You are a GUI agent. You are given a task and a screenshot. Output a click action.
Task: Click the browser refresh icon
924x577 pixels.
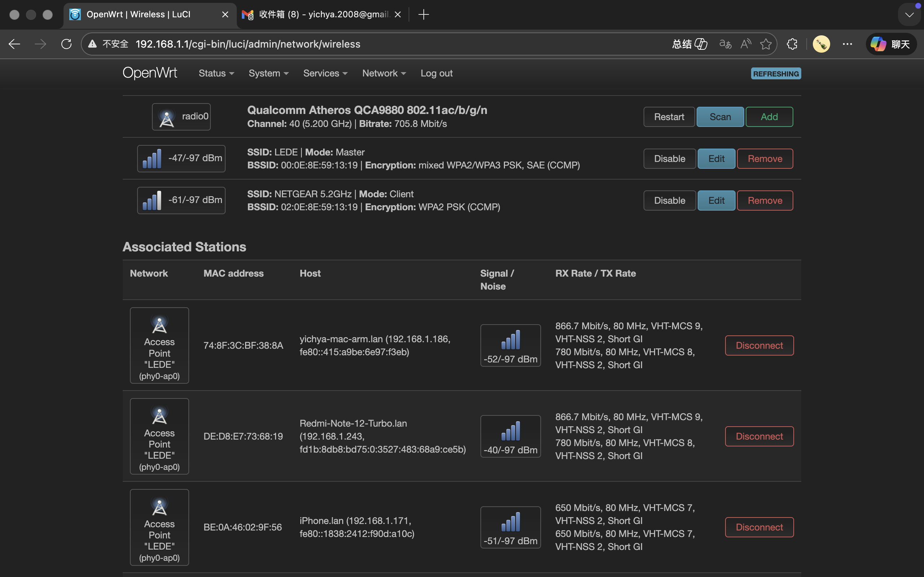[66, 44]
